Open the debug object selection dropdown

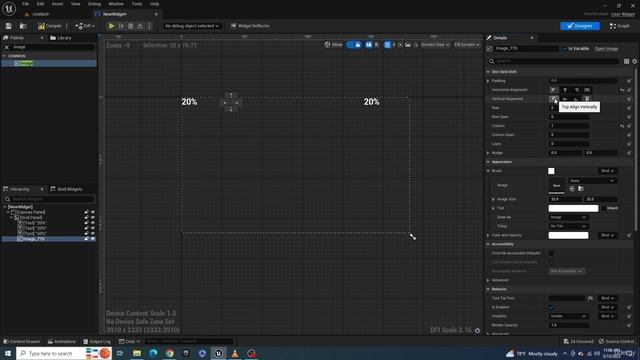[x=192, y=26]
